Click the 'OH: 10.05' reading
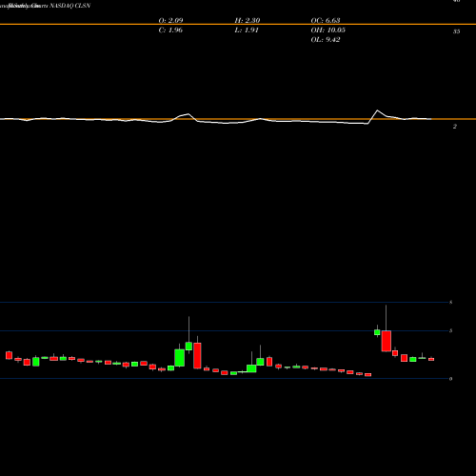 point(327,30)
